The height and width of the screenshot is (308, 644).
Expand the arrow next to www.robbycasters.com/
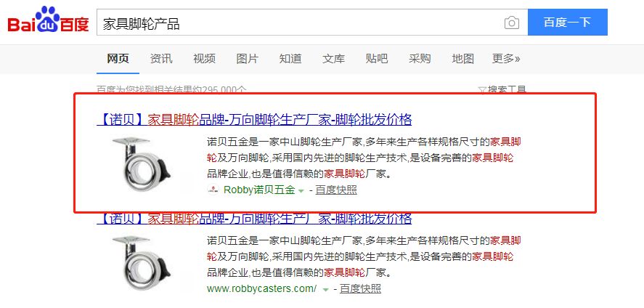[326, 290]
